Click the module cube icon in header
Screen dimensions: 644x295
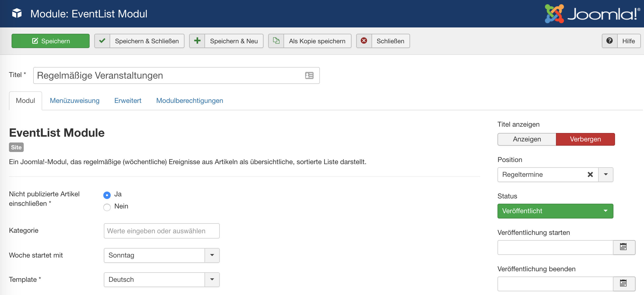pos(17,13)
